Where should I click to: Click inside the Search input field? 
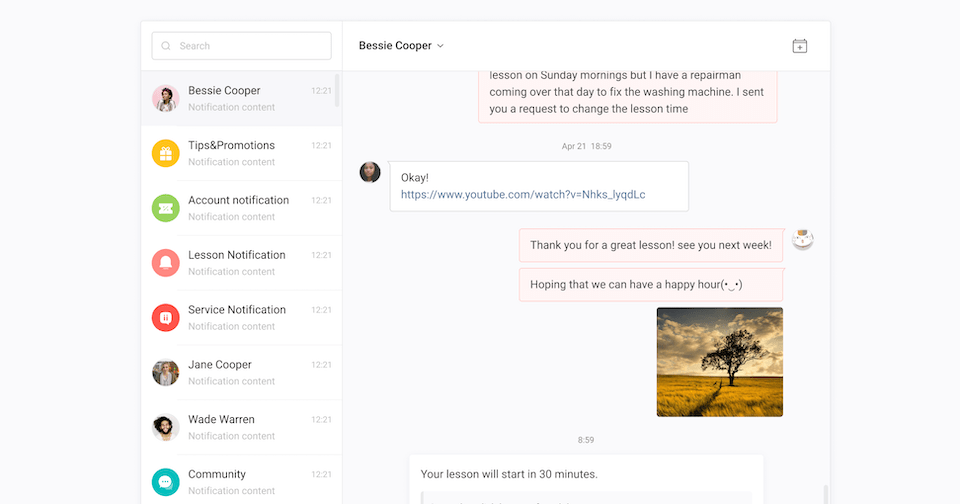pyautogui.click(x=250, y=46)
